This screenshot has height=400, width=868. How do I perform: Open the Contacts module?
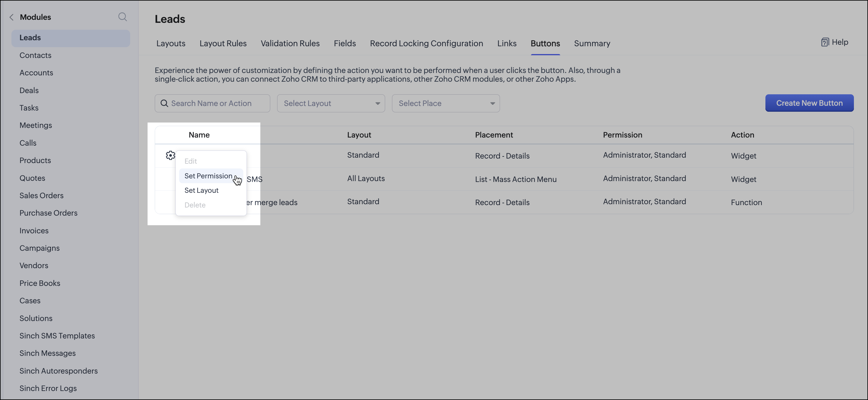pyautogui.click(x=35, y=55)
